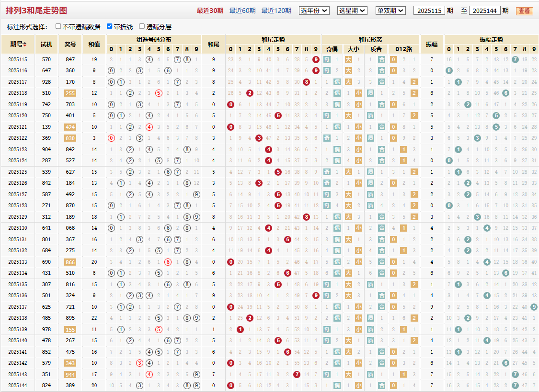Select 最近30期 link

point(210,11)
